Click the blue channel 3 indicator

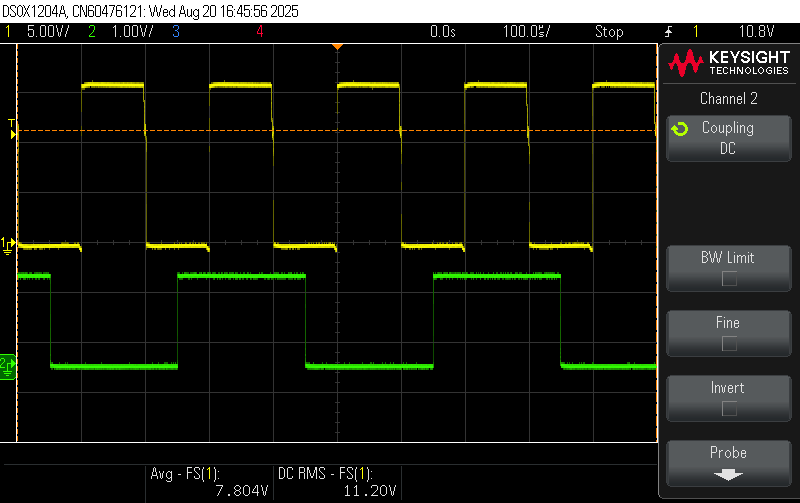click(175, 32)
